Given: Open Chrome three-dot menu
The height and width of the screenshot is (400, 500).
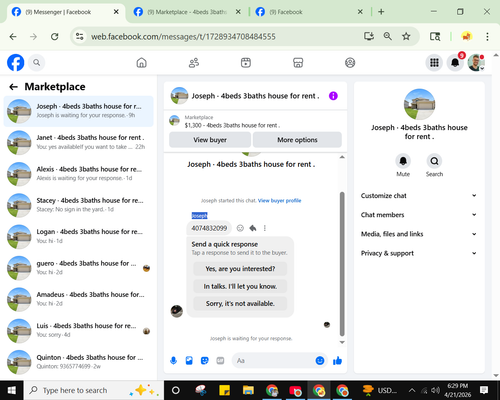Looking at the screenshot, I should point(487,36).
